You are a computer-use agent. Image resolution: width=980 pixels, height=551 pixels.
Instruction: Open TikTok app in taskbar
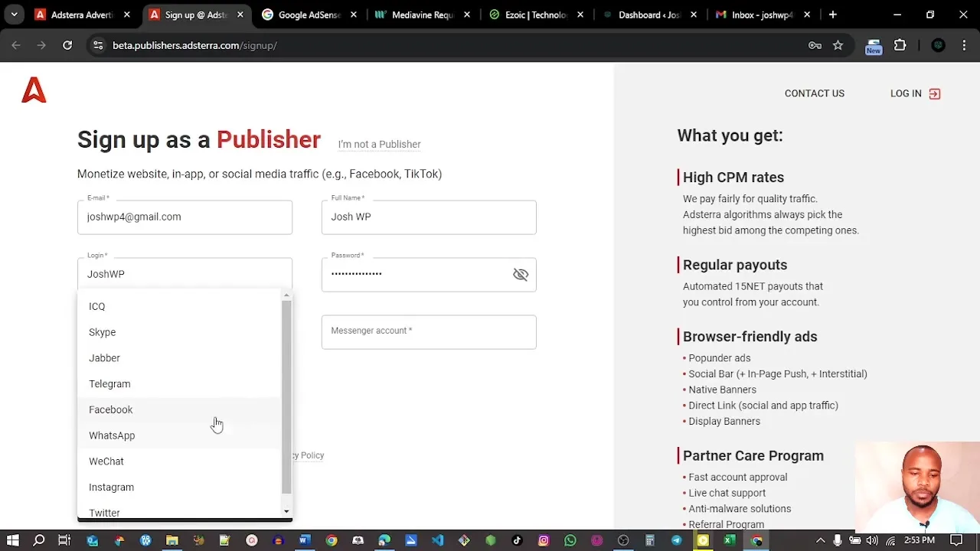pos(517,541)
